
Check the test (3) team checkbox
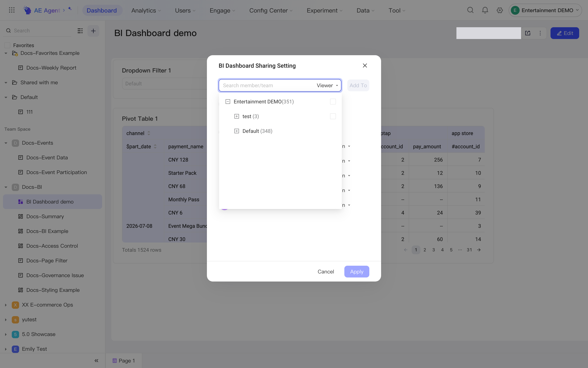click(333, 116)
